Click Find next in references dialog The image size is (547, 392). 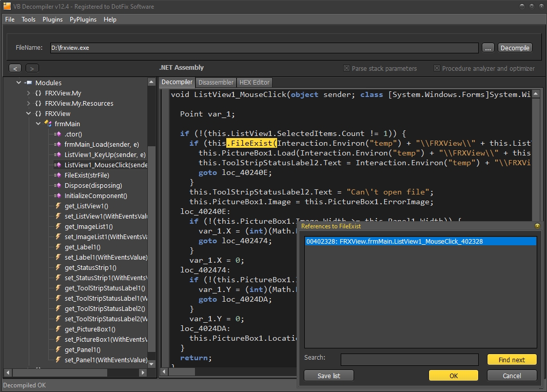click(x=512, y=360)
